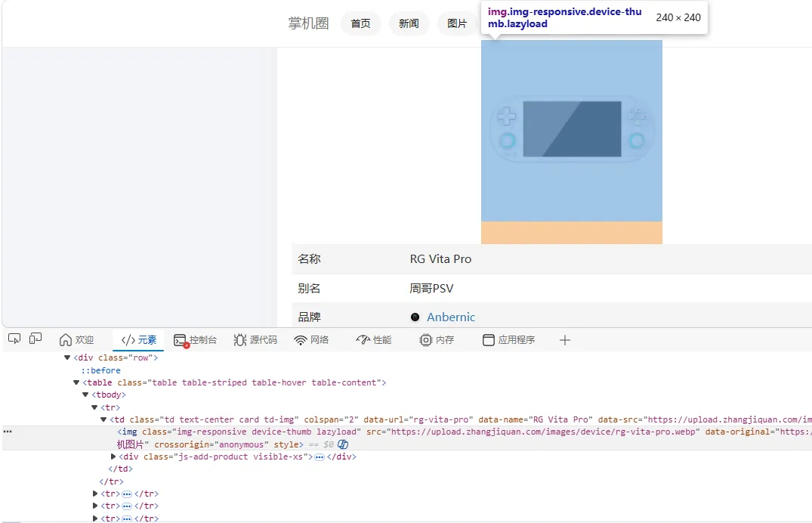The width and height of the screenshot is (812, 523).
Task: Expand the ellipsis badge in js-add-product div
Action: 320,456
